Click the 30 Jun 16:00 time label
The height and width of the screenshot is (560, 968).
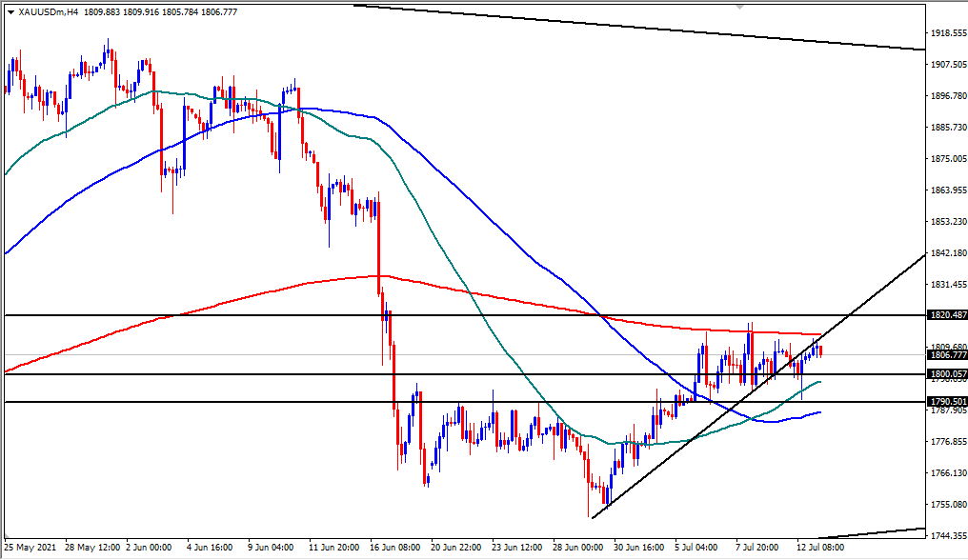[x=639, y=547]
